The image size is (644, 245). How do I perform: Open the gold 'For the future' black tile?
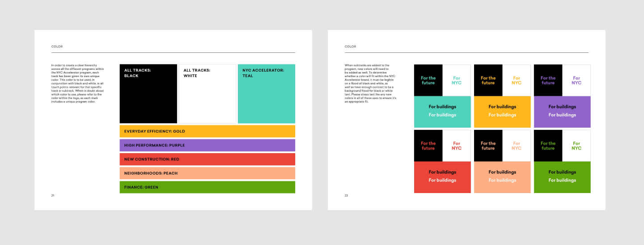[x=488, y=80]
